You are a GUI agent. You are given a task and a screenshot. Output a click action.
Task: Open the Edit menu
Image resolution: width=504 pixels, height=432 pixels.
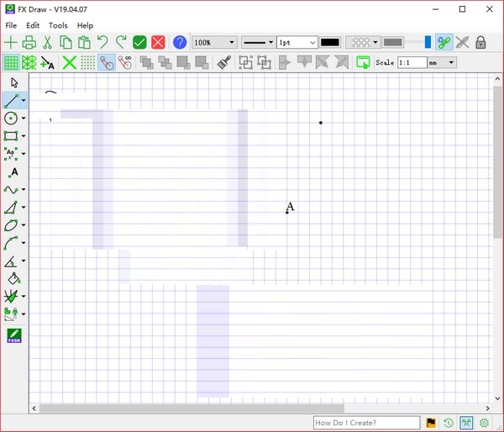pos(33,25)
